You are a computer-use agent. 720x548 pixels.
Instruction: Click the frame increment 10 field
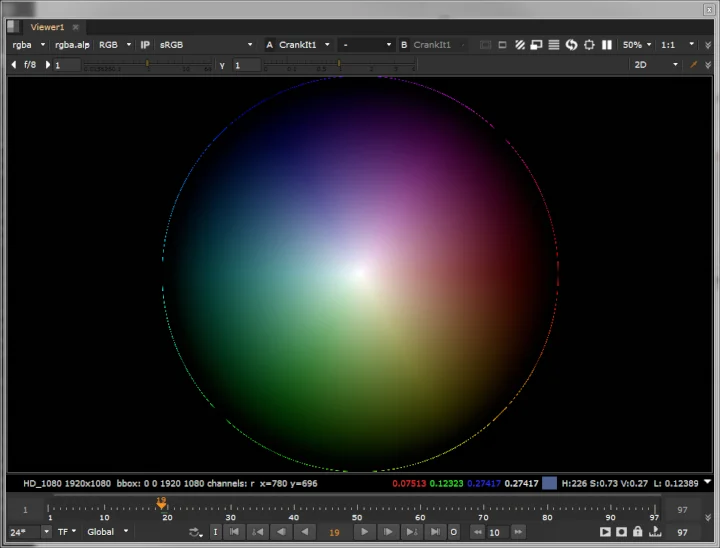[x=498, y=532]
